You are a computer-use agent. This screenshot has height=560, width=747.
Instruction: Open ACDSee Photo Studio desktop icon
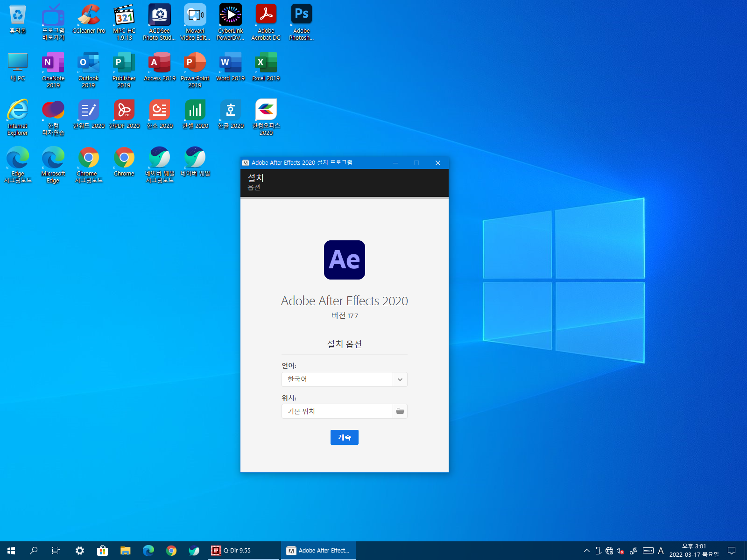[x=160, y=22]
